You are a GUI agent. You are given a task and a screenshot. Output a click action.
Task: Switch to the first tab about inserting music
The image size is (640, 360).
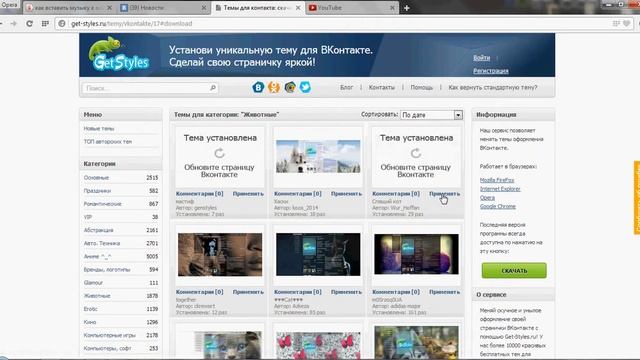tap(69, 8)
